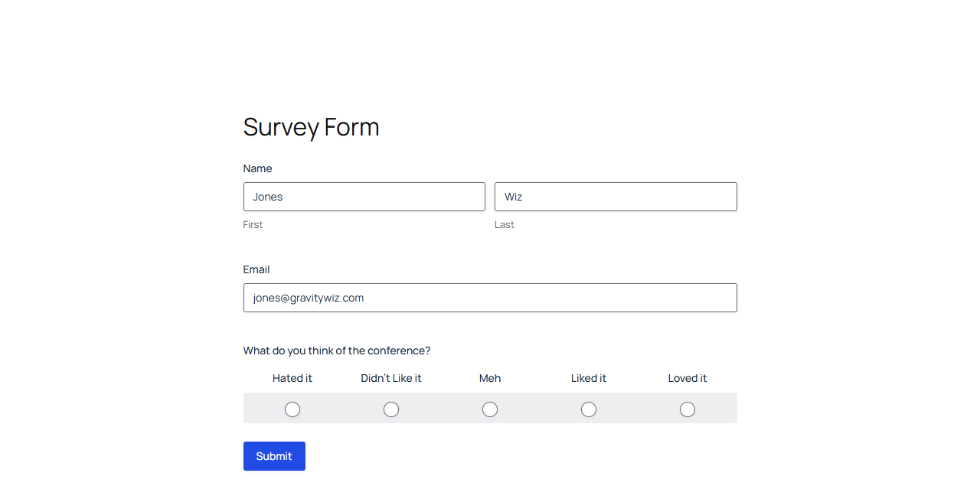The height and width of the screenshot is (499, 980).
Task: Click the First sub-label under name
Action: click(253, 225)
